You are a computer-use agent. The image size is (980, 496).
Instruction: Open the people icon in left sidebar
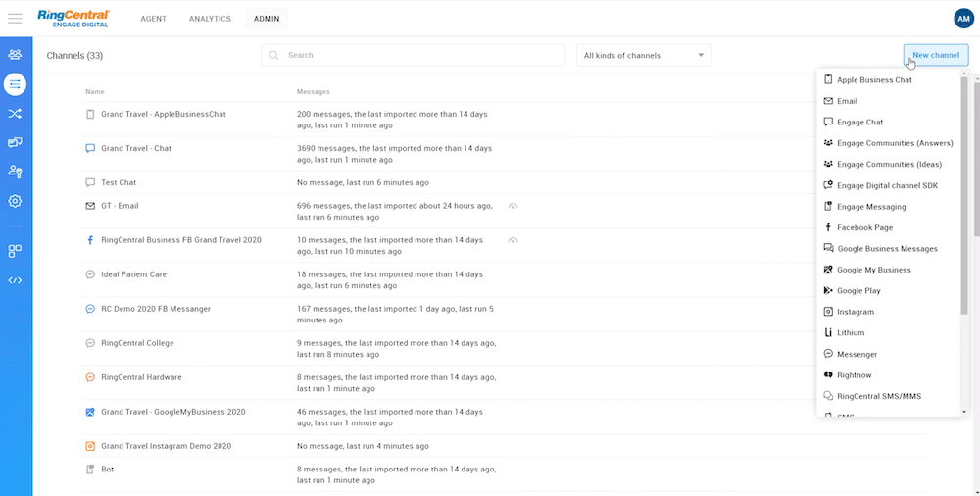[x=15, y=56]
